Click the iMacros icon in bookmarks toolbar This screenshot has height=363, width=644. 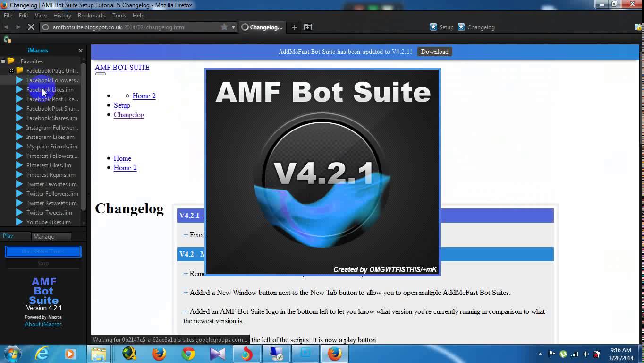7,39
